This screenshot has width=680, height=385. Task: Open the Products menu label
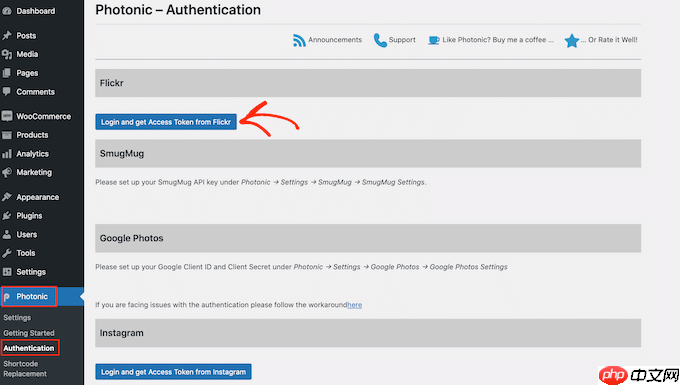[32, 135]
